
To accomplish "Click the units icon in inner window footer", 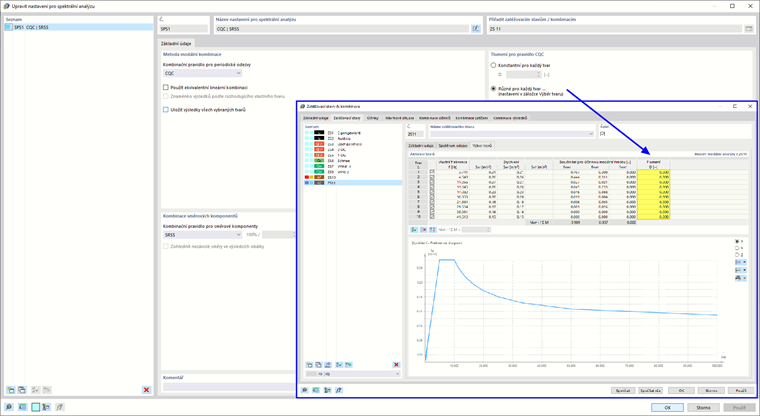I will tap(316, 390).
